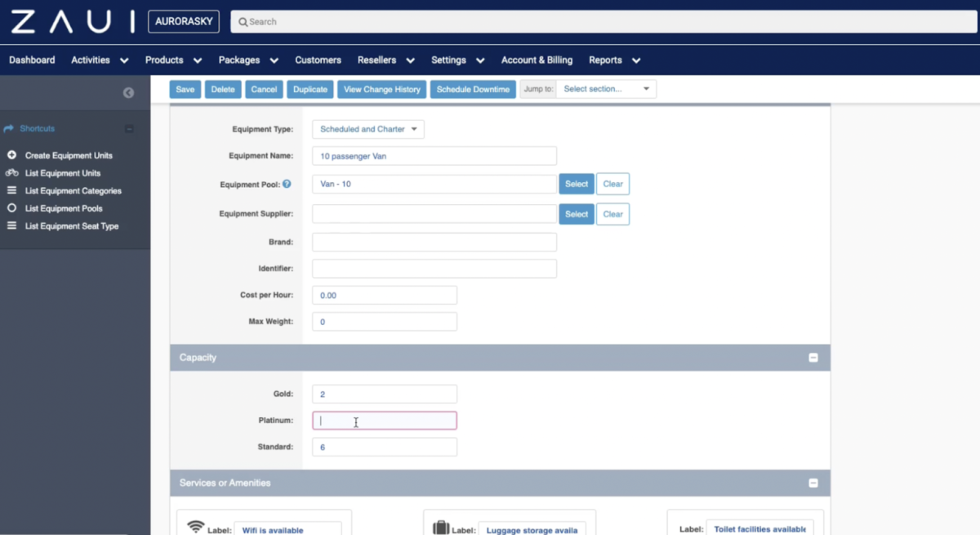980x535 pixels.
Task: Click the Standard capacity field
Action: pos(385,447)
